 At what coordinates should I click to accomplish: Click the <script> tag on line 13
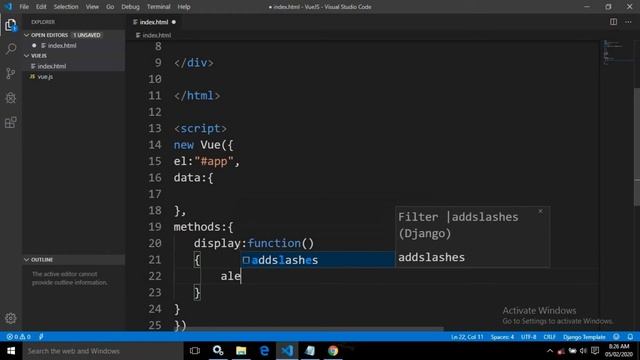pyautogui.click(x=200, y=129)
